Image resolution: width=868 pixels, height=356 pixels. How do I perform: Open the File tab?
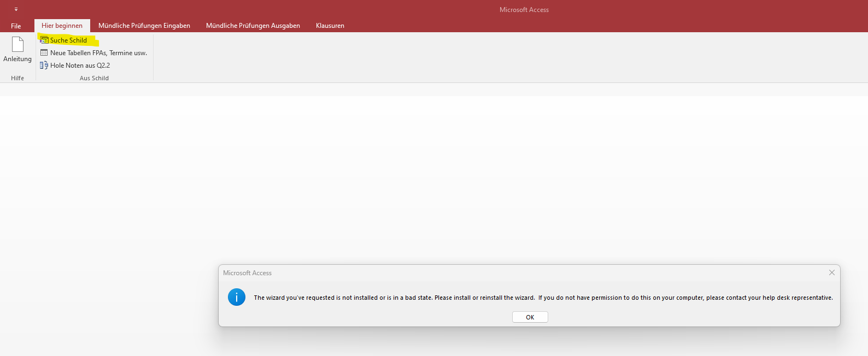tap(16, 26)
